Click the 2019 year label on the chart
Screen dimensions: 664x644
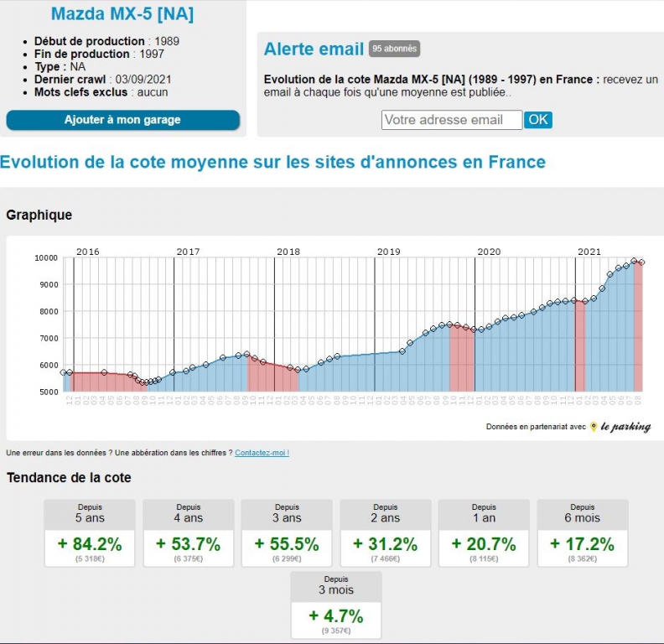[x=389, y=252]
